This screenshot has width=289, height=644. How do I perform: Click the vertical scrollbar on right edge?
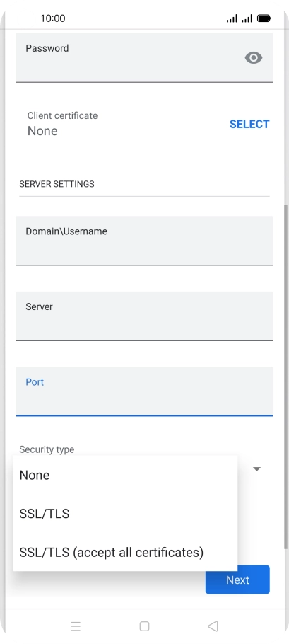pyautogui.click(x=285, y=376)
